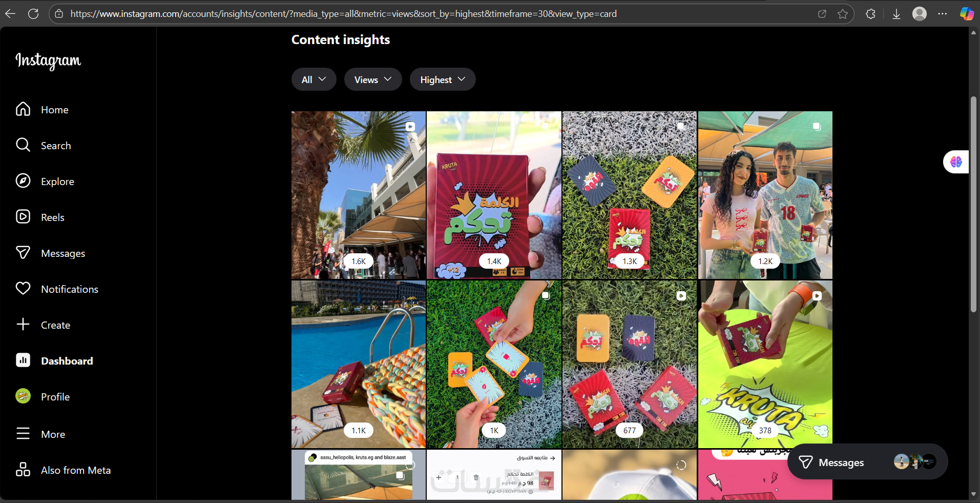
Task: Expand the Views metric dropdown
Action: click(373, 79)
